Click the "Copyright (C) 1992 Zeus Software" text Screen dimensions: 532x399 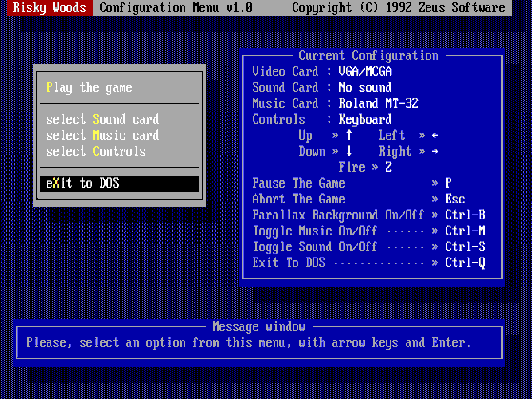399,8
